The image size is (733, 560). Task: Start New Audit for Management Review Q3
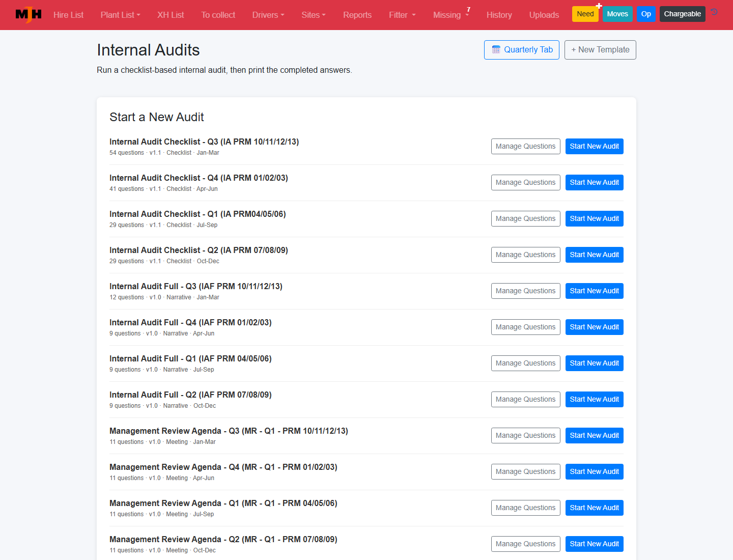point(594,435)
